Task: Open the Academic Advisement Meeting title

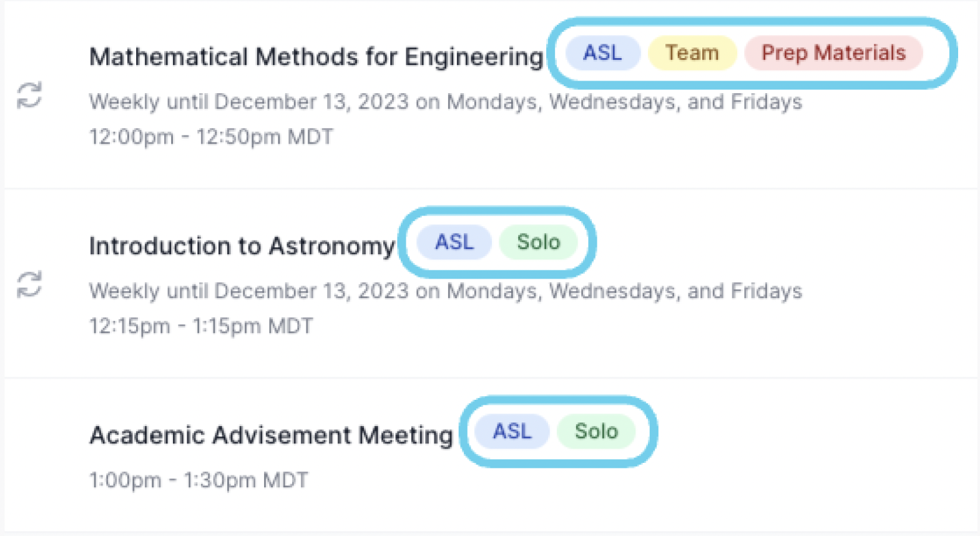Action: [x=271, y=435]
